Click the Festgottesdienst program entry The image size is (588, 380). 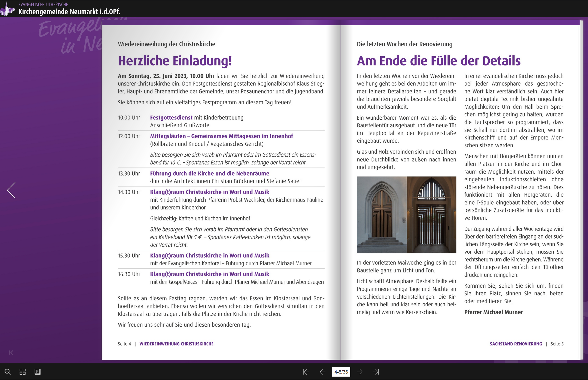coord(171,117)
